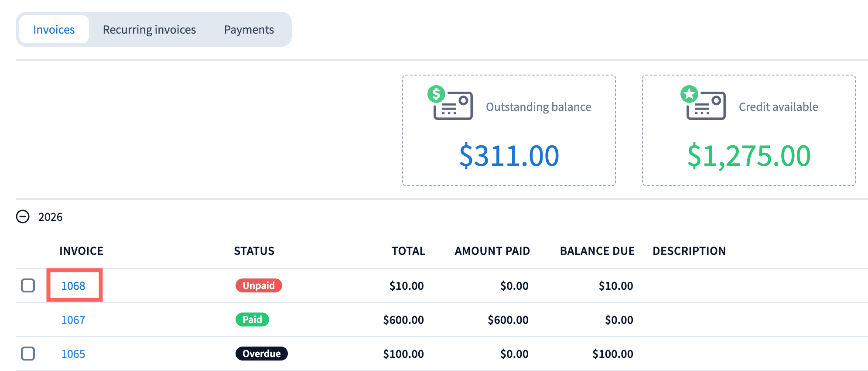Open invoice 1065 link

(73, 354)
